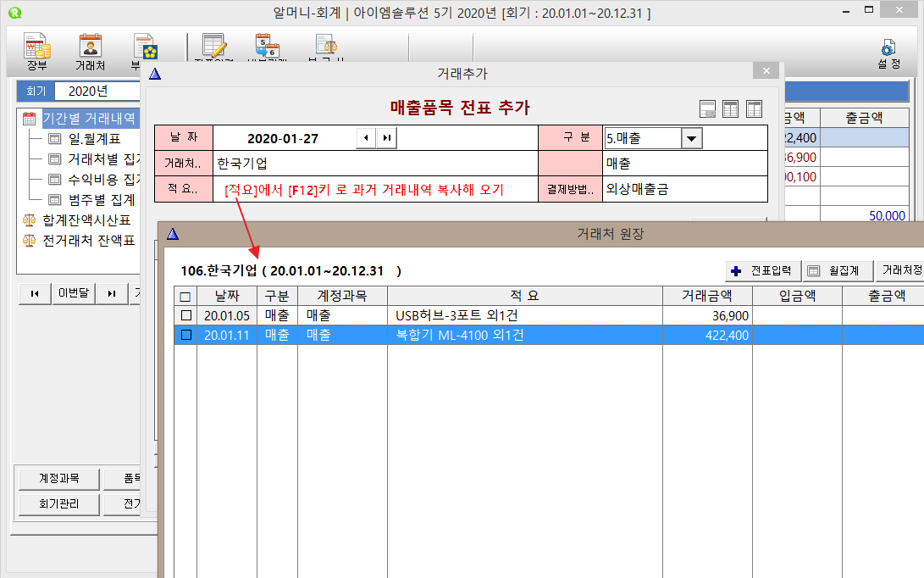Image resolution: width=924 pixels, height=578 pixels.
Task: Click the 계정과목 button
Action: coord(59,478)
